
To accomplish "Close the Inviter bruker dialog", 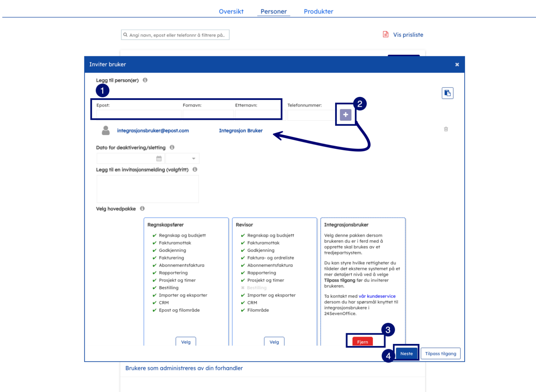I will [457, 65].
